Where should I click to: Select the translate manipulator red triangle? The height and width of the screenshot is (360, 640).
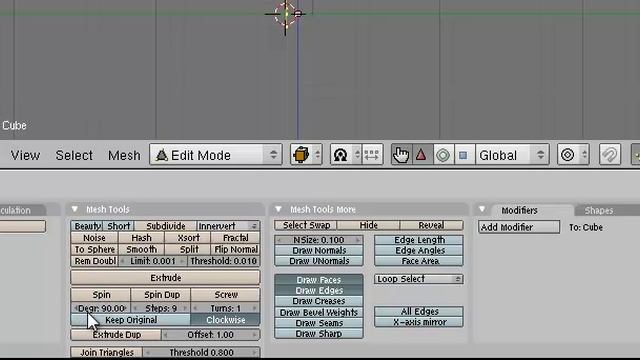click(422, 155)
